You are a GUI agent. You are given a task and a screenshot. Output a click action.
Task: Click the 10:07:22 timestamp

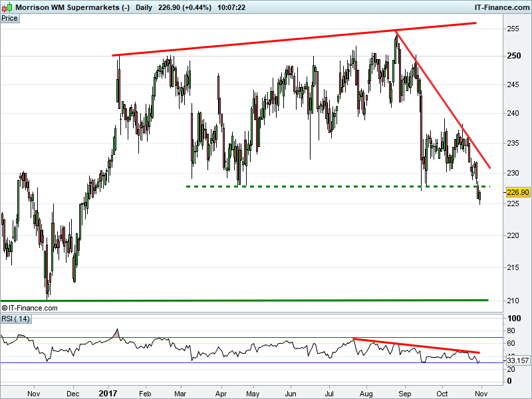(x=231, y=7)
